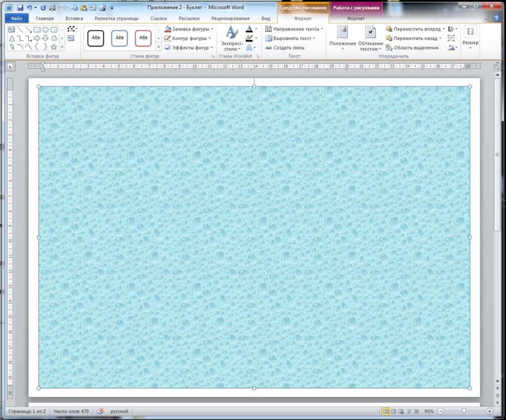Select the oval shape in shapes gallery
This screenshot has height=420, width=506.
(46, 30)
